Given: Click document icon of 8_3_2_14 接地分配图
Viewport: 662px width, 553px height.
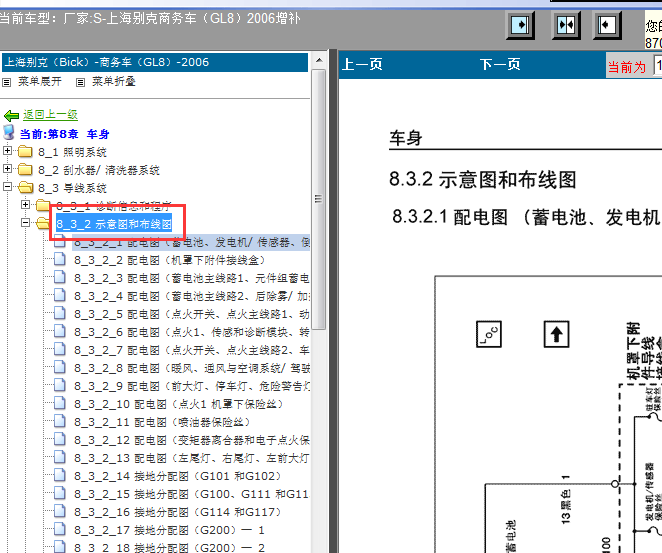Looking at the screenshot, I should click(60, 475).
